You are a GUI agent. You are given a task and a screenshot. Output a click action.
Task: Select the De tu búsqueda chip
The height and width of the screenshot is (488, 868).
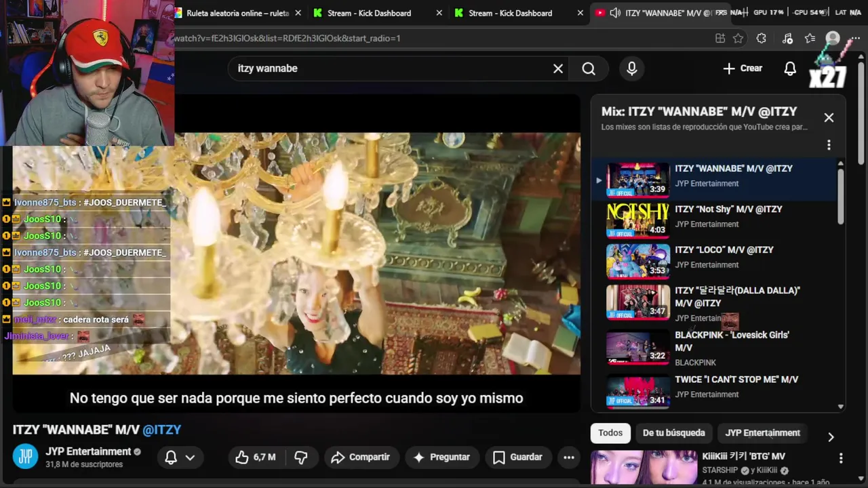click(673, 433)
